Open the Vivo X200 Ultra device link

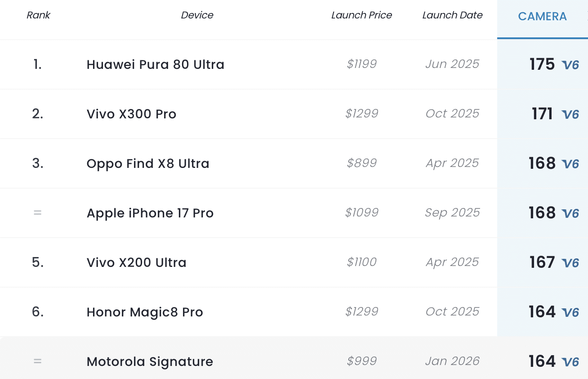tap(136, 262)
